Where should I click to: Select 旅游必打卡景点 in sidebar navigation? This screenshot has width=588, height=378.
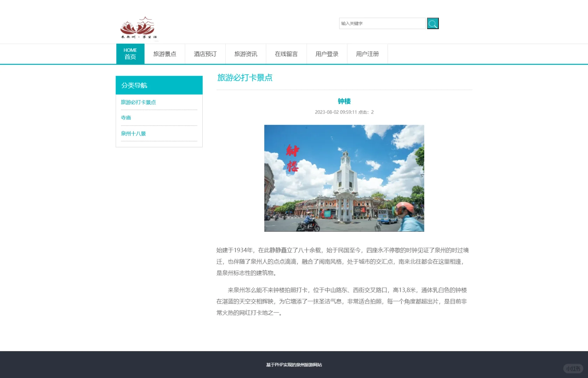tap(139, 102)
